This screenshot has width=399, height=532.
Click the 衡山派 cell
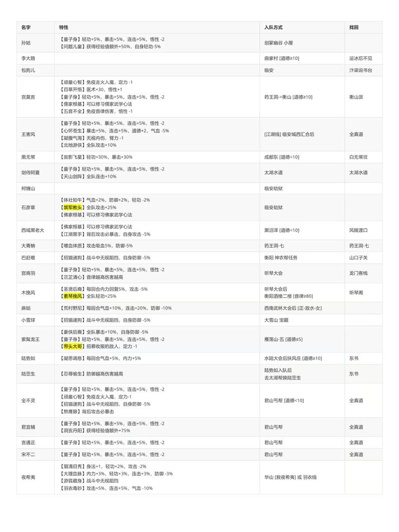click(x=356, y=97)
